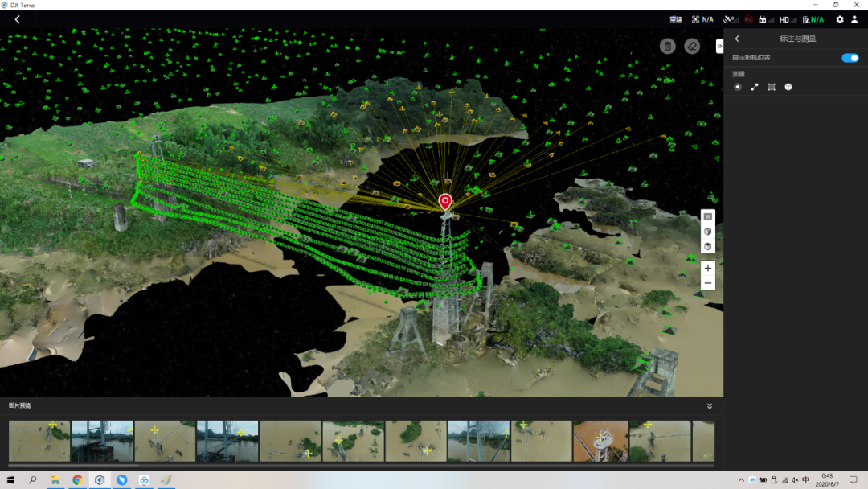Toggle the show camera positions switch
The width and height of the screenshot is (868, 489).
850,58
